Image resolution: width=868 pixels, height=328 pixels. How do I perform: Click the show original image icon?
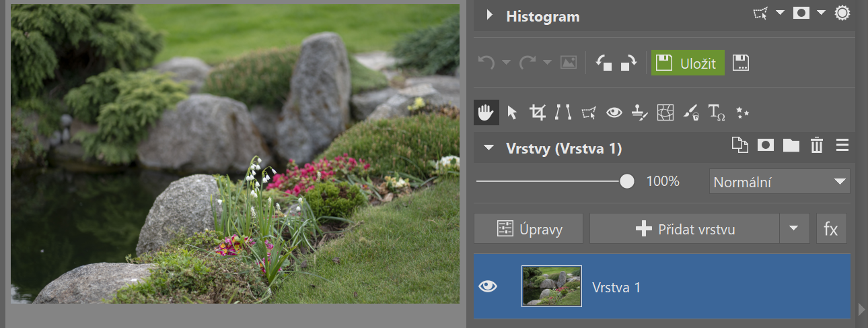click(569, 63)
